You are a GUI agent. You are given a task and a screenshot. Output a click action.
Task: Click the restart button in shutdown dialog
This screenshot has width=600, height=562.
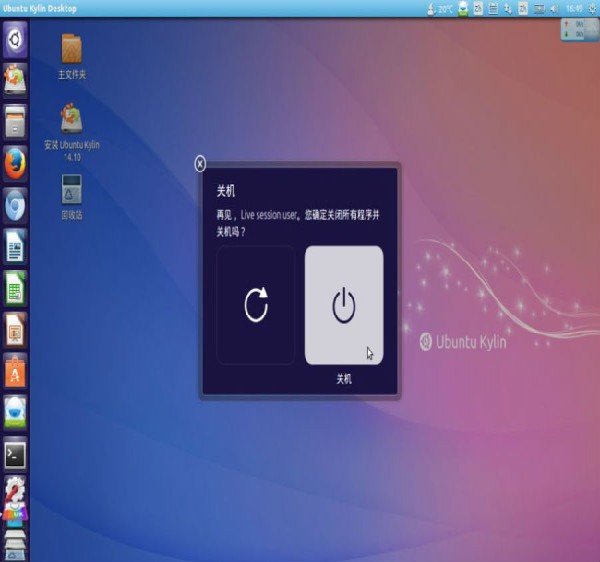(256, 305)
